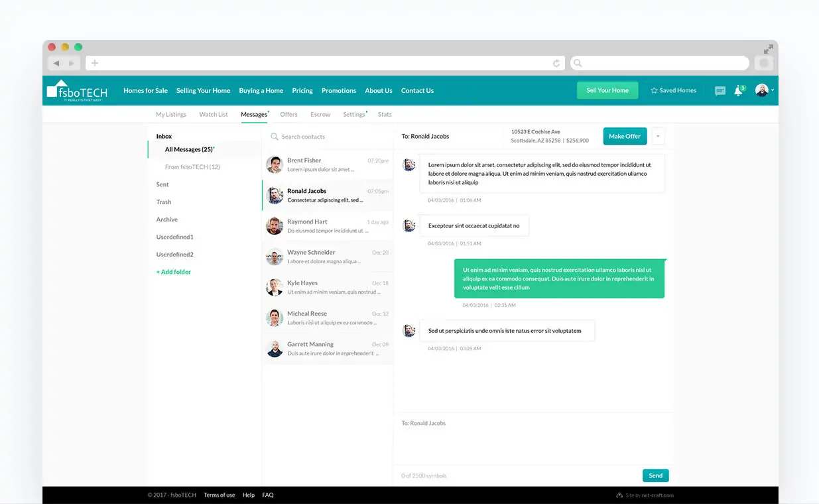
Task: Open the notifications bell icon
Action: [738, 91]
